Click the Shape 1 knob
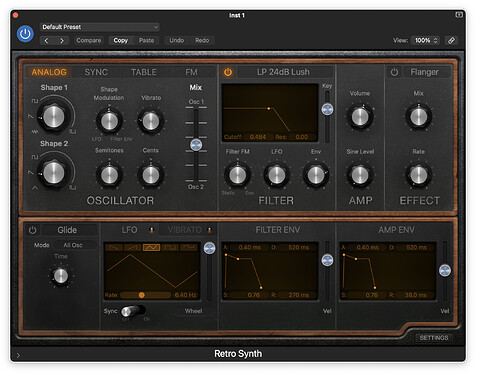 point(54,117)
